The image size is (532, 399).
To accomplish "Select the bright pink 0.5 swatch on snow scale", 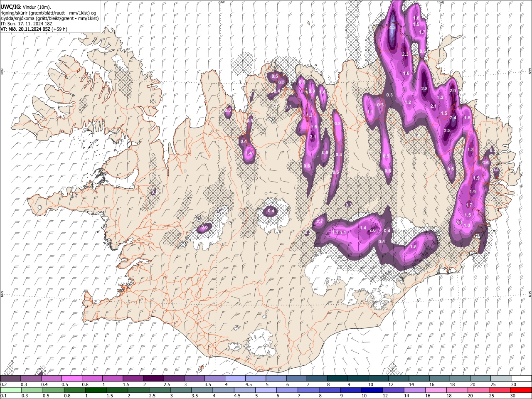I will coord(71,379).
